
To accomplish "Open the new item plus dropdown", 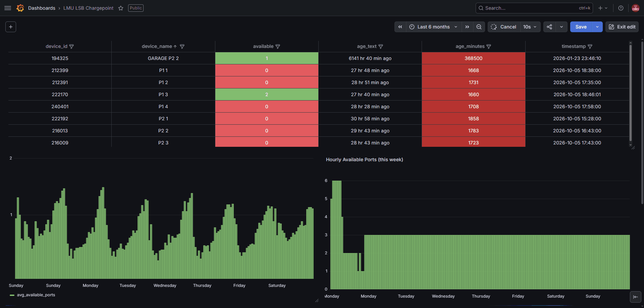I will click(603, 8).
